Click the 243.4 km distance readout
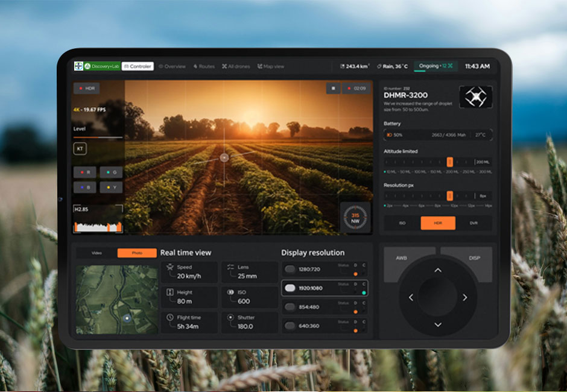The height and width of the screenshot is (392, 567). pyautogui.click(x=355, y=66)
